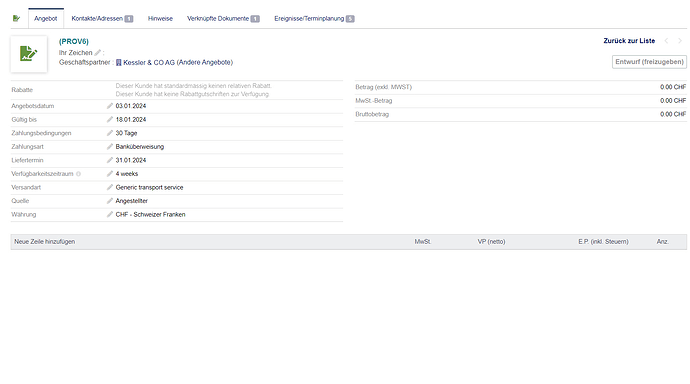Open the Hinweise tab
The image size is (690, 384).
click(160, 18)
